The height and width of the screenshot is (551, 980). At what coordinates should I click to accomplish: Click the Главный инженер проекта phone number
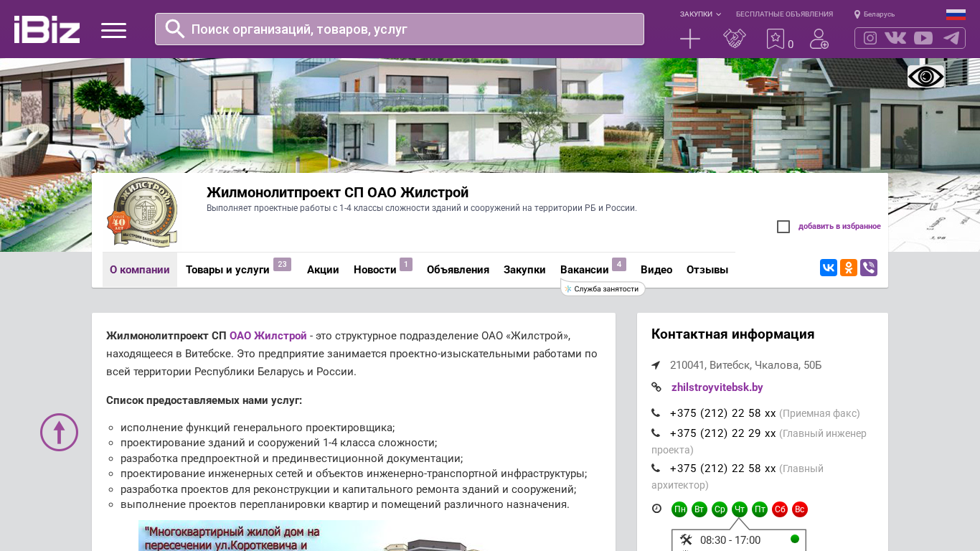(x=722, y=433)
